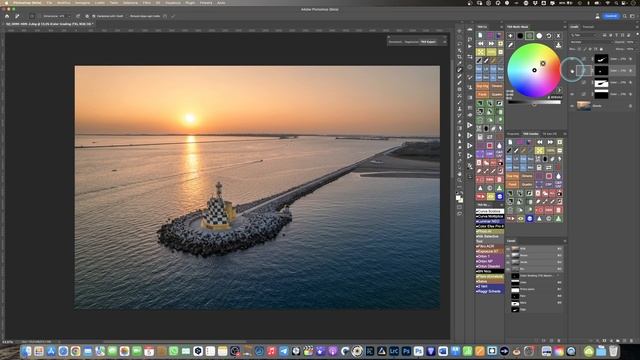The image size is (640, 360).
Task: Click the center handle of the color wheel
Action: [x=534, y=70]
